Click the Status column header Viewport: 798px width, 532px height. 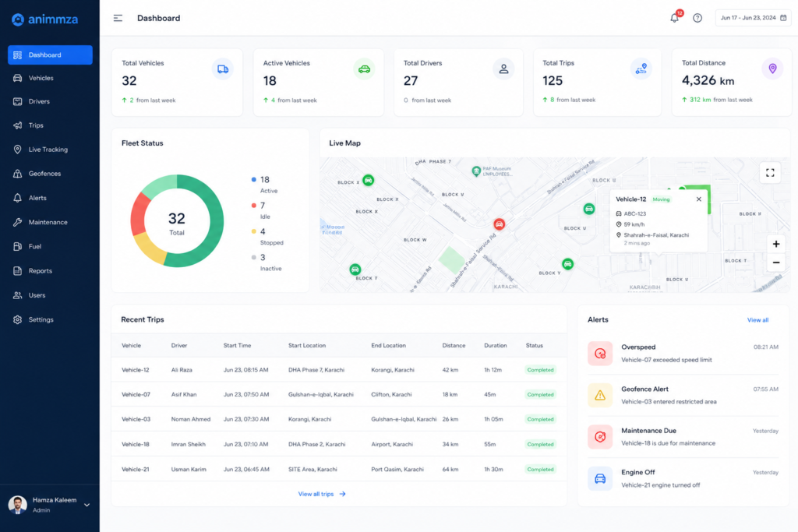(x=535, y=346)
